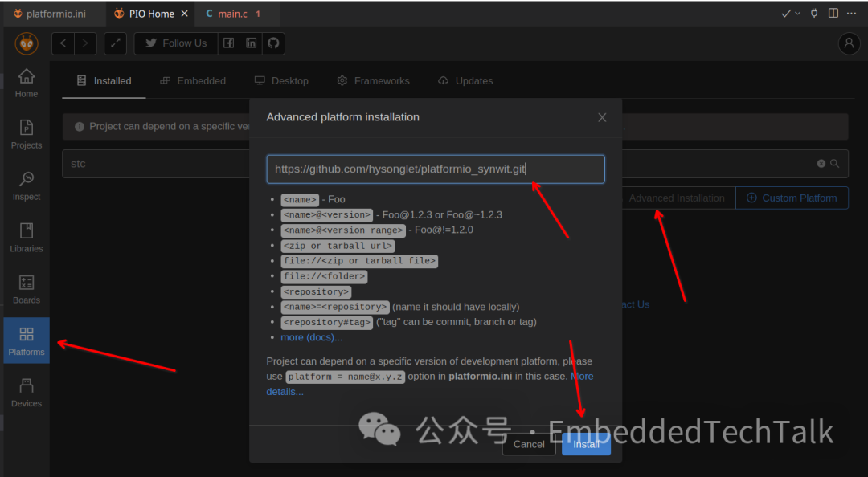Cancel the advanced platform installation
This screenshot has width=868, height=477.
[528, 444]
